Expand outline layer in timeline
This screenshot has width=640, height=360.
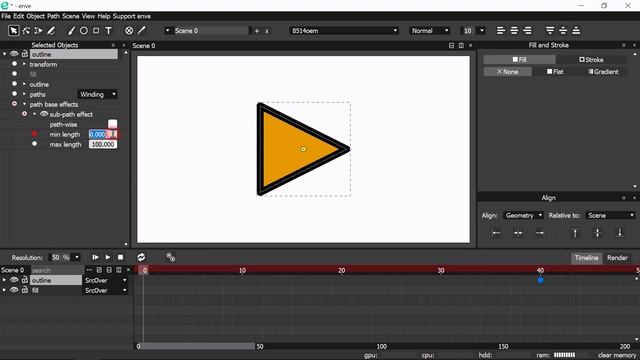click(4, 280)
